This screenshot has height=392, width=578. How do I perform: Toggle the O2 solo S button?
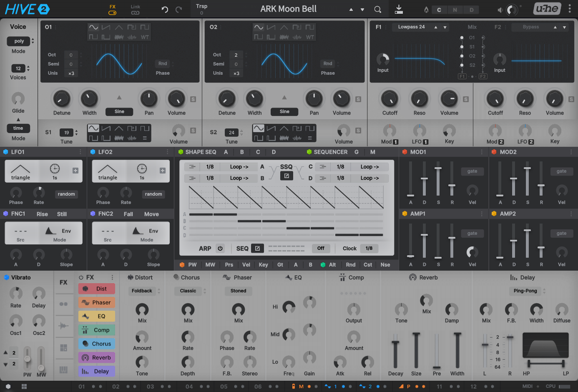(358, 99)
